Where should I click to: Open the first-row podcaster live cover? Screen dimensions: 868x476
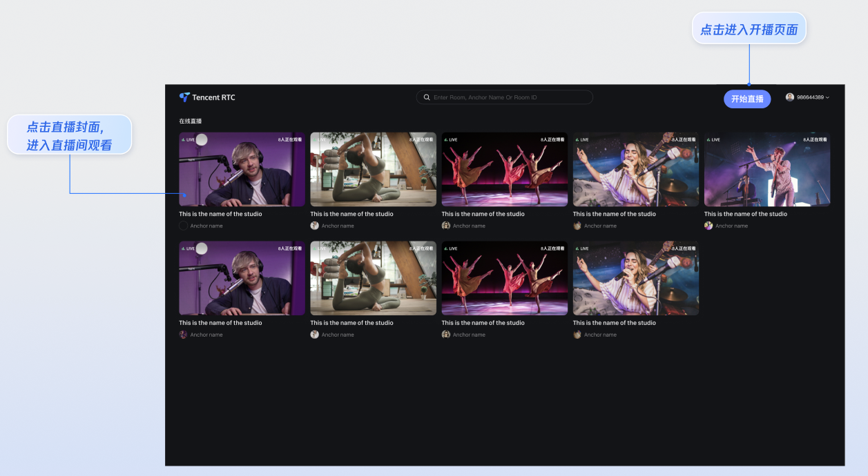coord(242,170)
